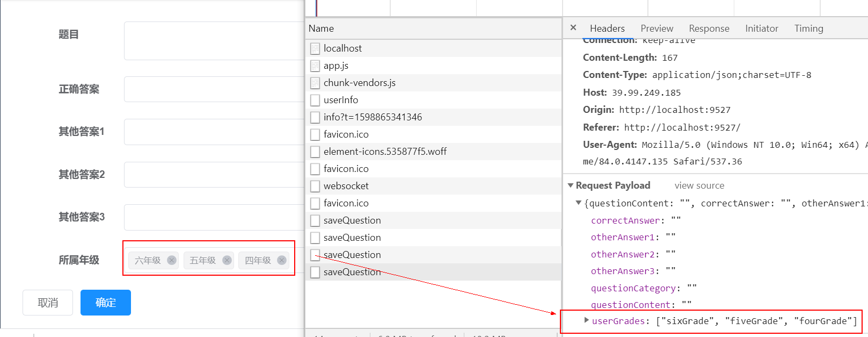Screen dimensions: 868x337
Task: Switch to the Initiator tab
Action: (762, 28)
